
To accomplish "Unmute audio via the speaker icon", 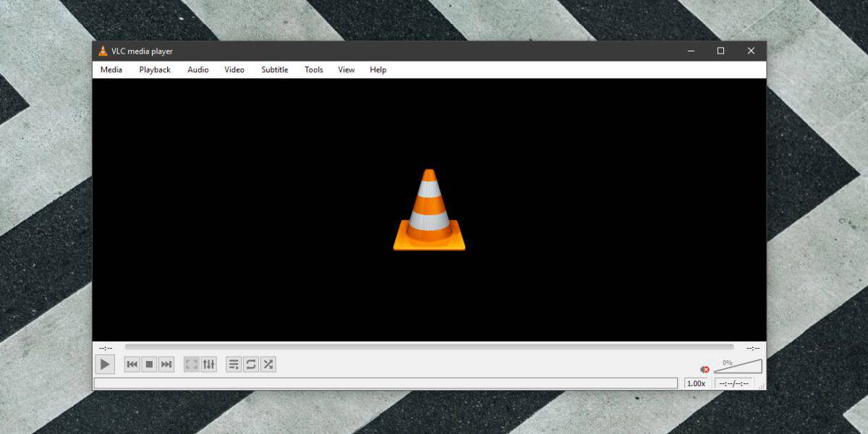I will [x=705, y=370].
